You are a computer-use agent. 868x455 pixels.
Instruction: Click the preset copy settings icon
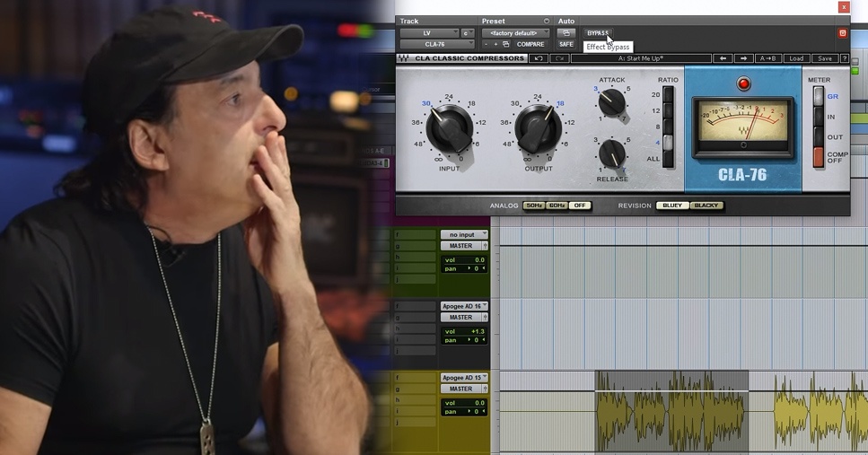(506, 44)
